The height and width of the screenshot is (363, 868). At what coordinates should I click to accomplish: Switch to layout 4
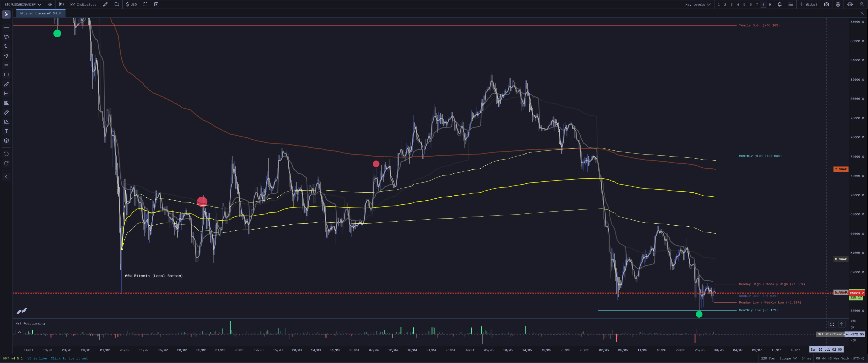click(738, 4)
